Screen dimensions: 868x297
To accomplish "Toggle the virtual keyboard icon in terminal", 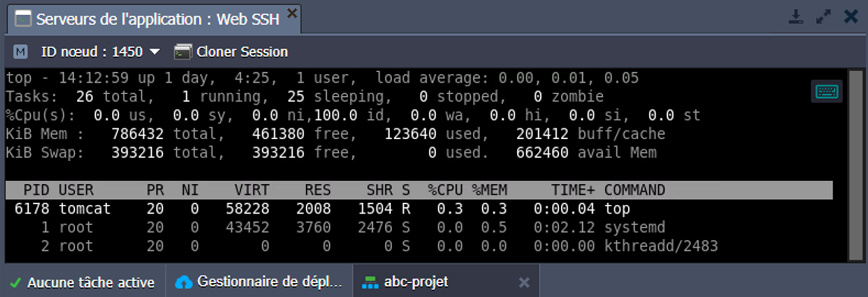I will pyautogui.click(x=826, y=91).
